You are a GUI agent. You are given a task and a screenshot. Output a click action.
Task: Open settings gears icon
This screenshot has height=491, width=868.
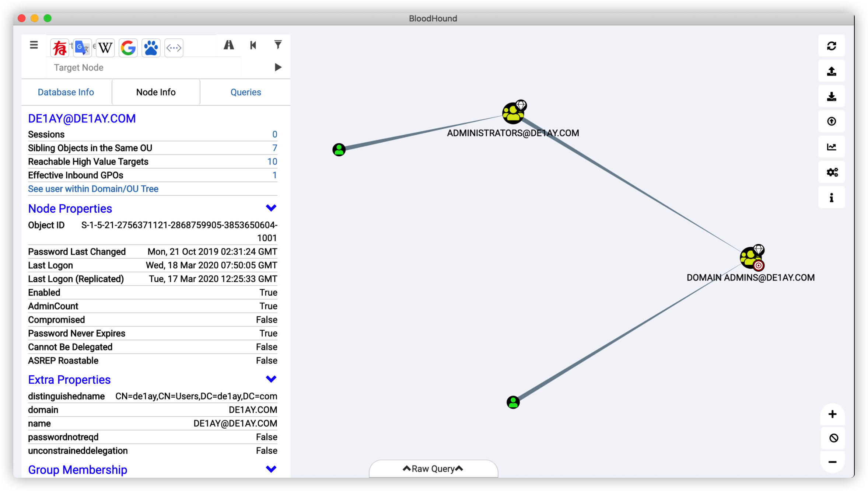click(831, 172)
